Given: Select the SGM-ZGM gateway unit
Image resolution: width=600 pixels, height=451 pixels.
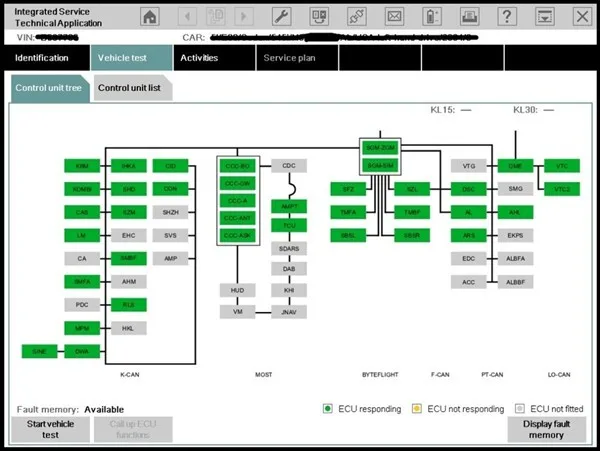Looking at the screenshot, I should [x=380, y=148].
